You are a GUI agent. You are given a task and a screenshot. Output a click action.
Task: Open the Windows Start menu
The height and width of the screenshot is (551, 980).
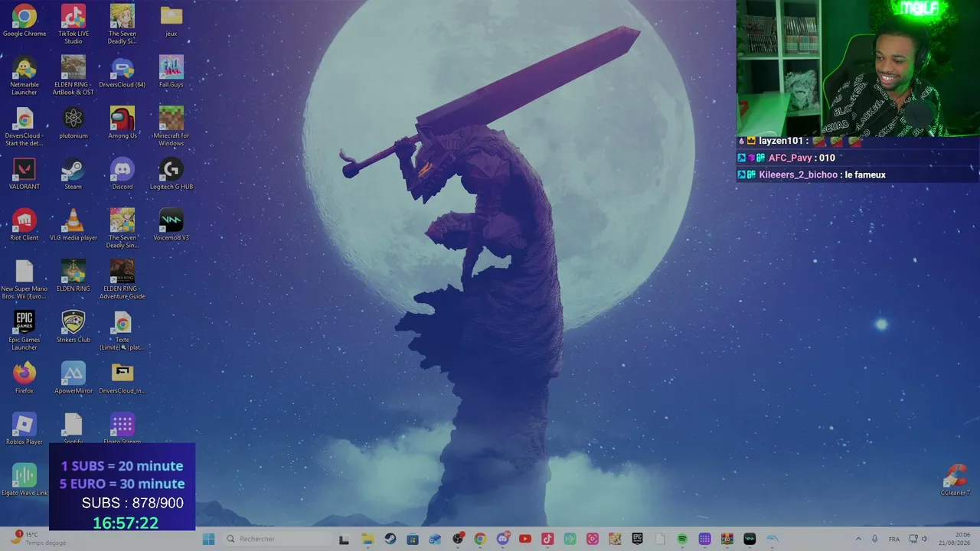coord(208,539)
